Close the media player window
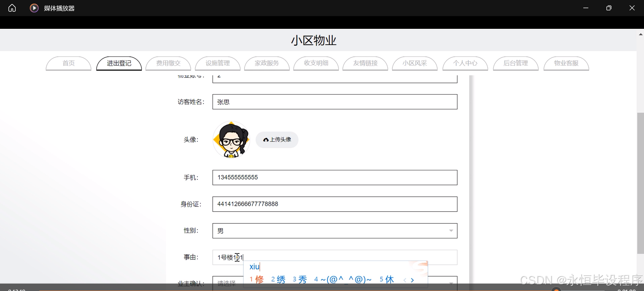The image size is (644, 291). [632, 8]
